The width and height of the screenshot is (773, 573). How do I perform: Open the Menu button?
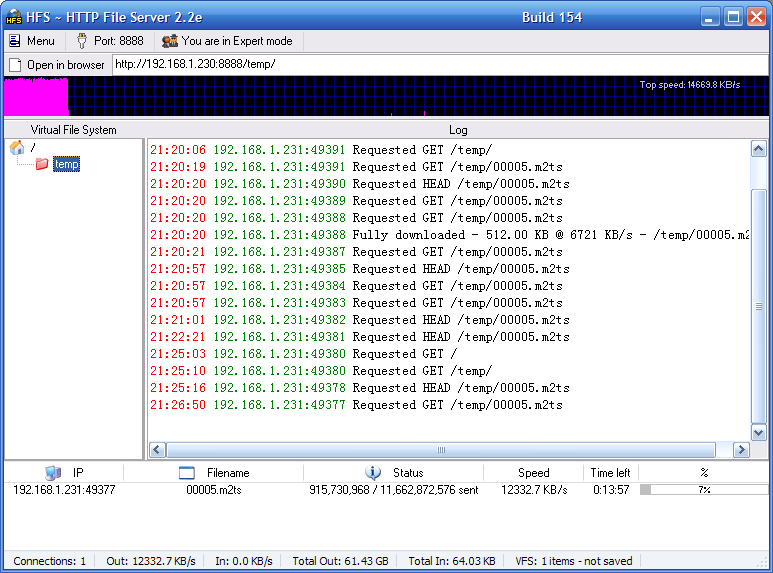[x=32, y=41]
